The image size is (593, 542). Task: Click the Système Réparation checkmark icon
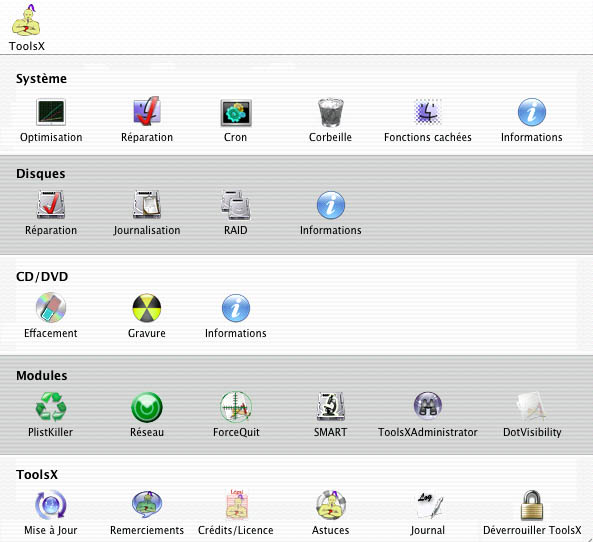(147, 111)
